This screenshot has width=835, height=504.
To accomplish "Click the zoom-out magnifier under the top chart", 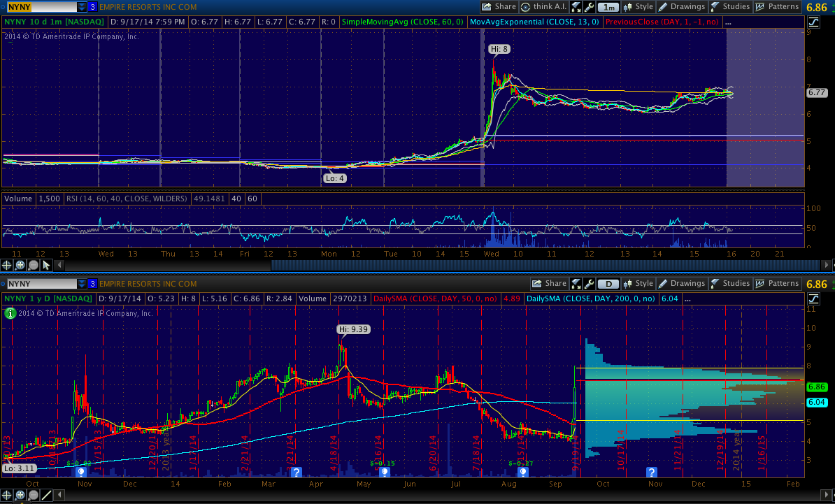I will point(34,266).
